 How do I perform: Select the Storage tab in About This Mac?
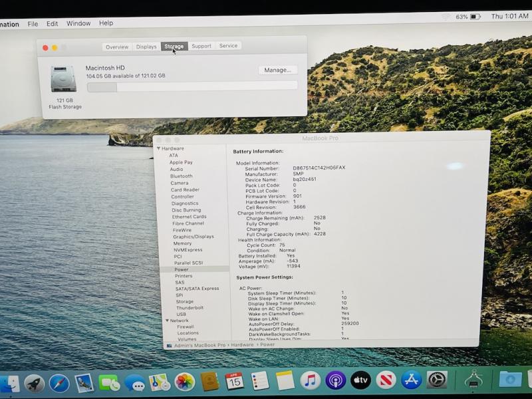point(174,46)
